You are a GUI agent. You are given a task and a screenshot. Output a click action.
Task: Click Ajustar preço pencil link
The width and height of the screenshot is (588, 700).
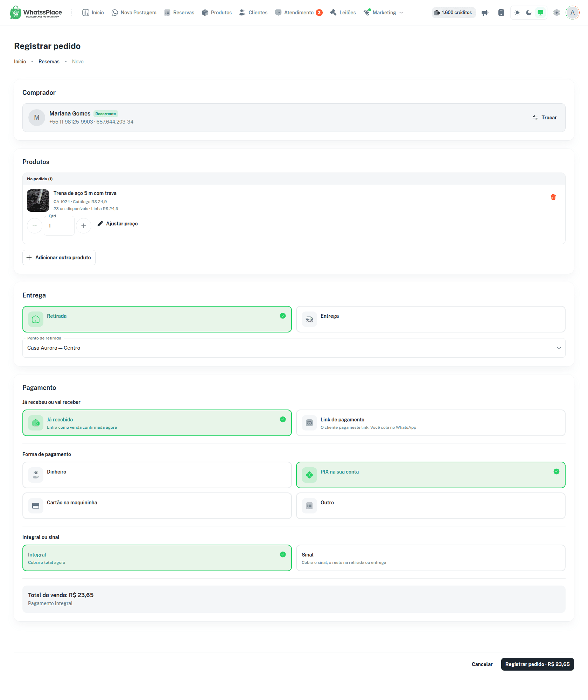tap(118, 224)
